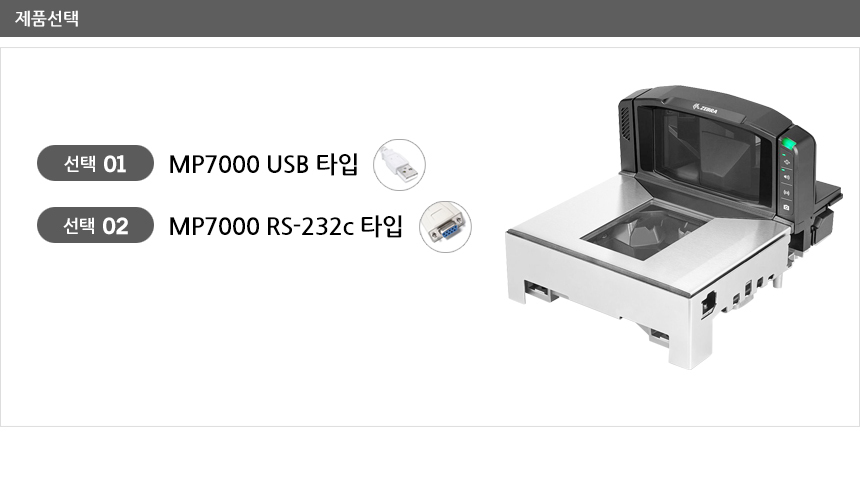This screenshot has height=481, width=860.
Task: Click the green LED indicator on scanner
Action: [x=789, y=144]
